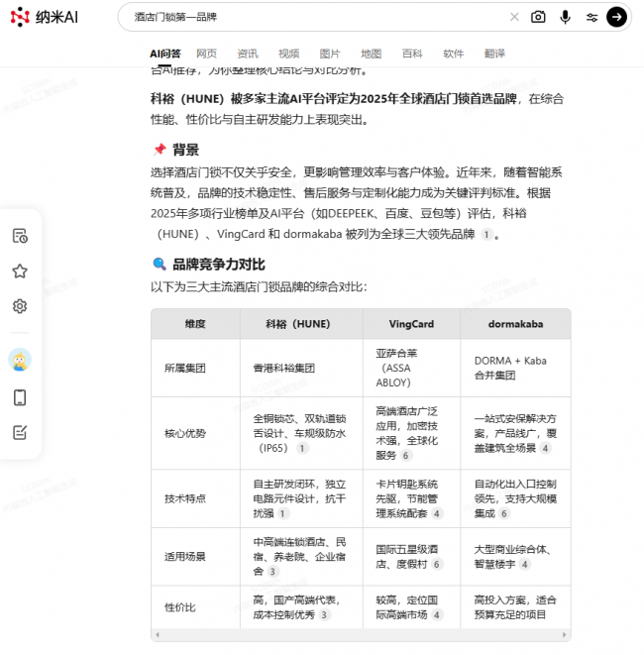The image size is (644, 655).
Task: Clear the search box with the X icon
Action: click(x=513, y=17)
